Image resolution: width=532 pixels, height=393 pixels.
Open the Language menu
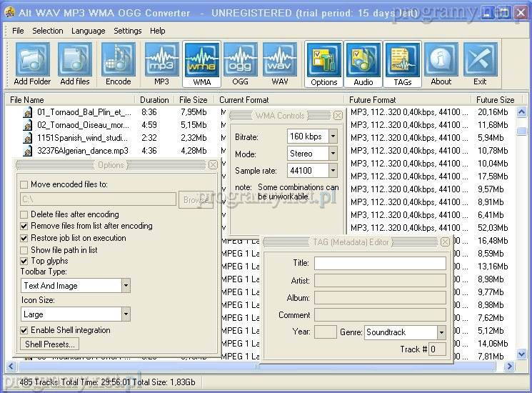click(x=88, y=31)
